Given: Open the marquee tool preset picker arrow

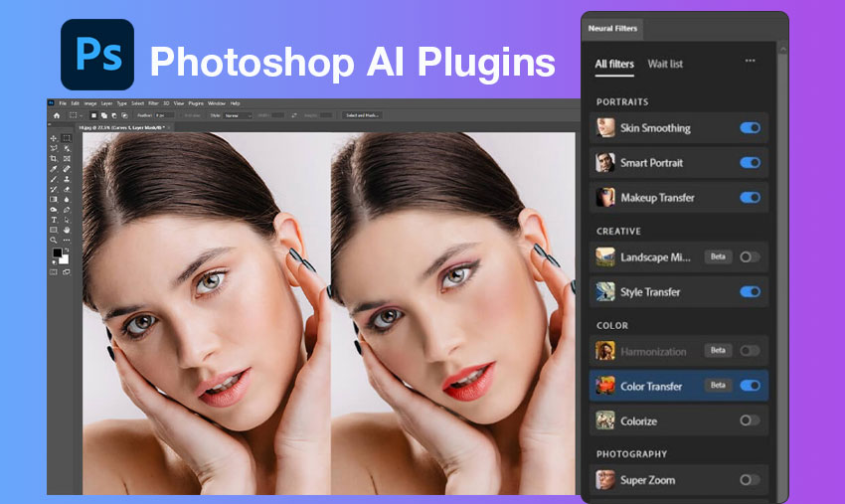Looking at the screenshot, I should (81, 115).
